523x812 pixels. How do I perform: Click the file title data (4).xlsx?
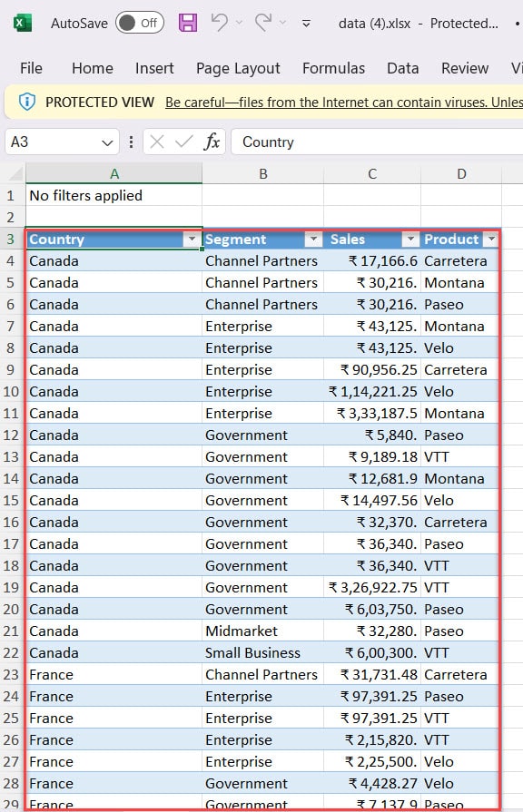[374, 24]
